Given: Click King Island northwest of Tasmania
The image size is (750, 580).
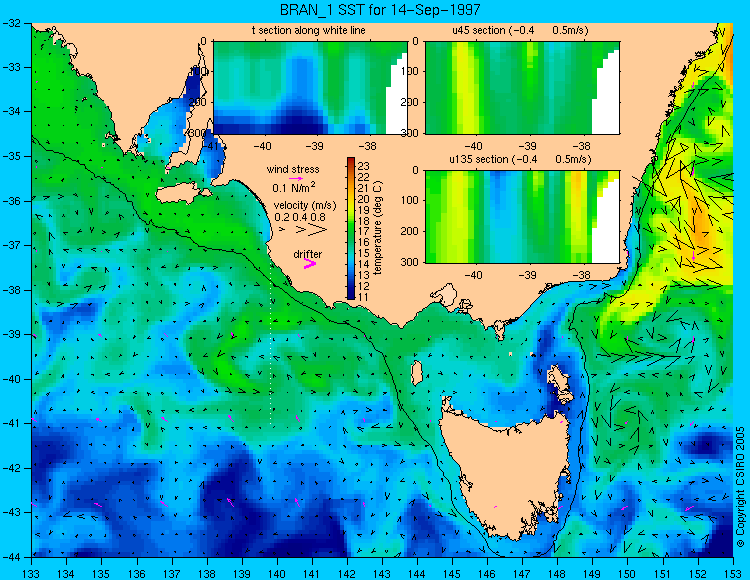Looking at the screenshot, I should [417, 373].
